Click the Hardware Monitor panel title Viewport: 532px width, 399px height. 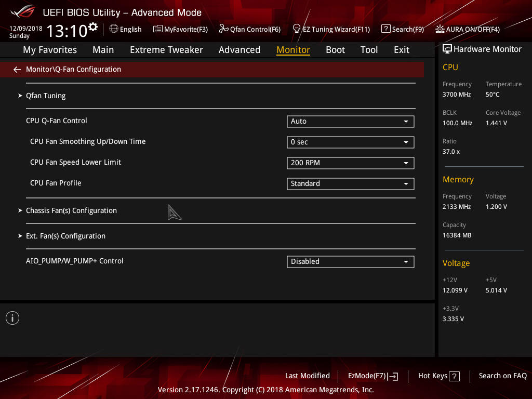487,49
